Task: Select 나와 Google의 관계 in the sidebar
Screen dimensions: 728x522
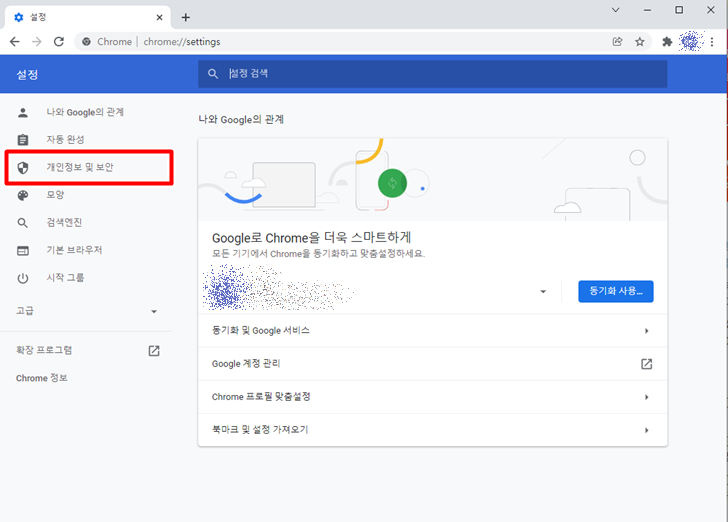Action: (x=85, y=112)
